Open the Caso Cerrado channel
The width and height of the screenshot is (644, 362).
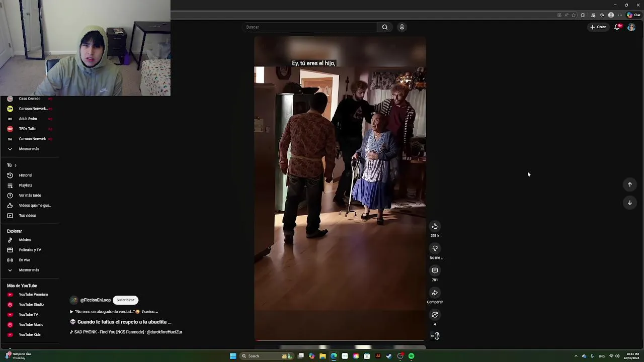[29, 99]
